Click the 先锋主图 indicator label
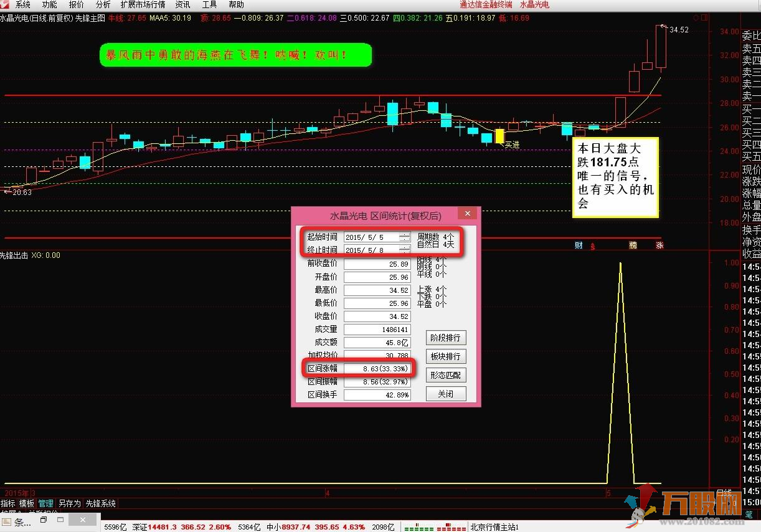This screenshot has width=761, height=532. coord(90,18)
